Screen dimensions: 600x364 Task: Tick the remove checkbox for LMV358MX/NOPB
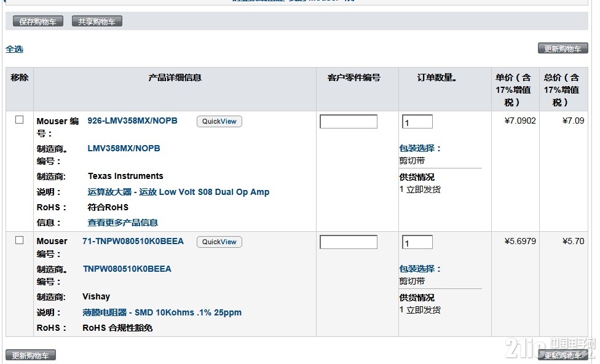coord(19,120)
